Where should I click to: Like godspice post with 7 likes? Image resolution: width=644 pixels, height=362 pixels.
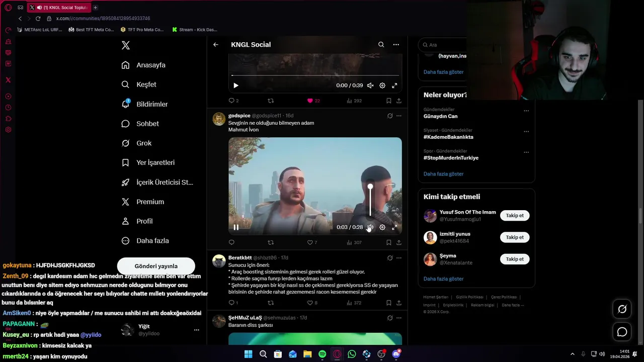click(312, 242)
